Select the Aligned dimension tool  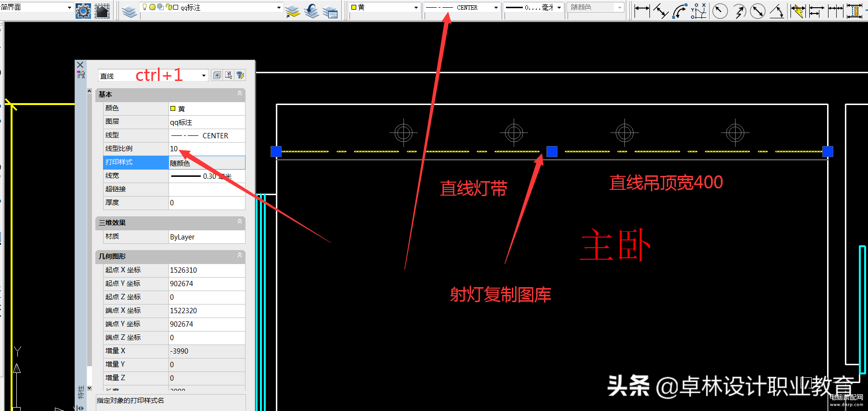pos(661,11)
